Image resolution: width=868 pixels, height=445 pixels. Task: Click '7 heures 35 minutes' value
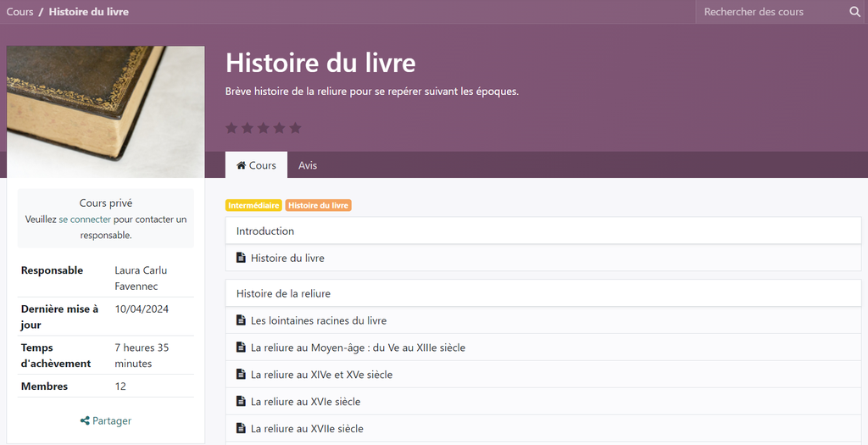142,355
